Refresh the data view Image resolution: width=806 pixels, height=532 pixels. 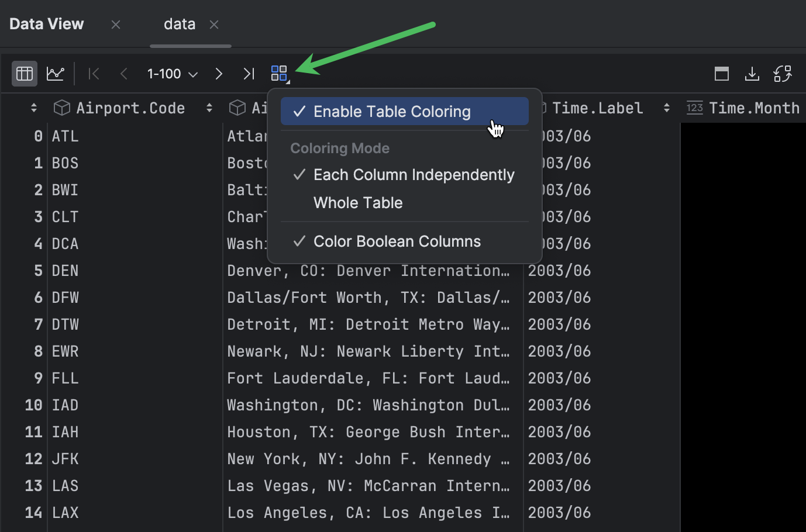point(783,73)
